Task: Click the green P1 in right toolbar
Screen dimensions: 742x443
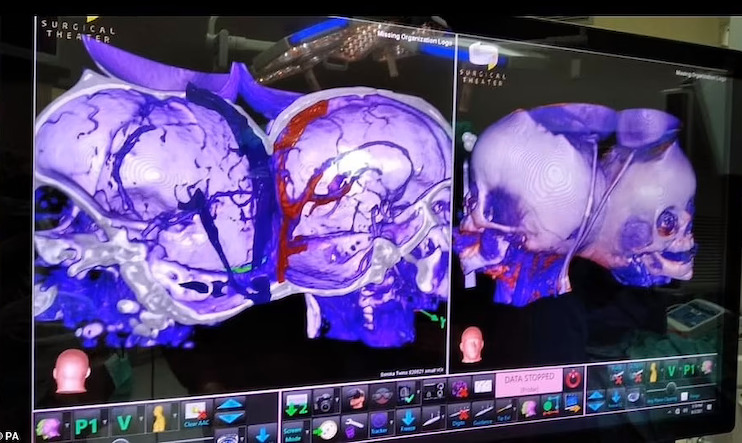Action: tap(689, 369)
